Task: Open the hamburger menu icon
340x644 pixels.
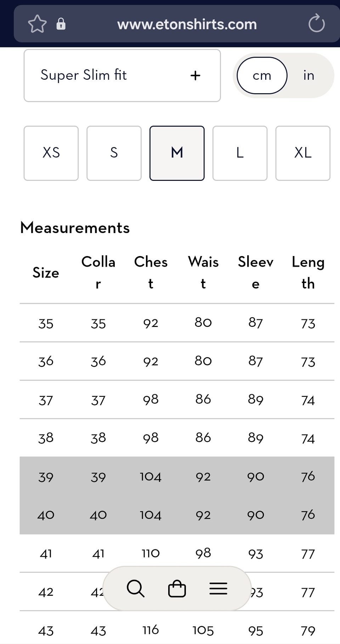Action: pos(218,589)
